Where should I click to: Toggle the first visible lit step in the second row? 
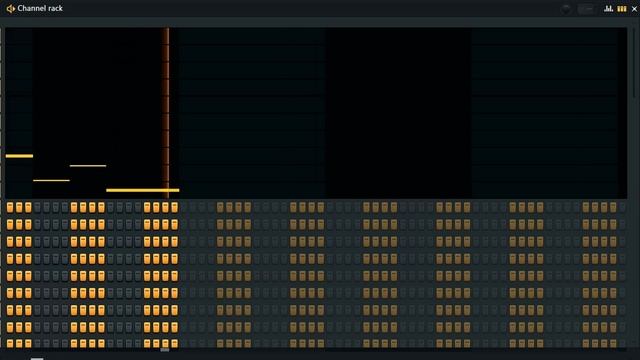point(10,224)
